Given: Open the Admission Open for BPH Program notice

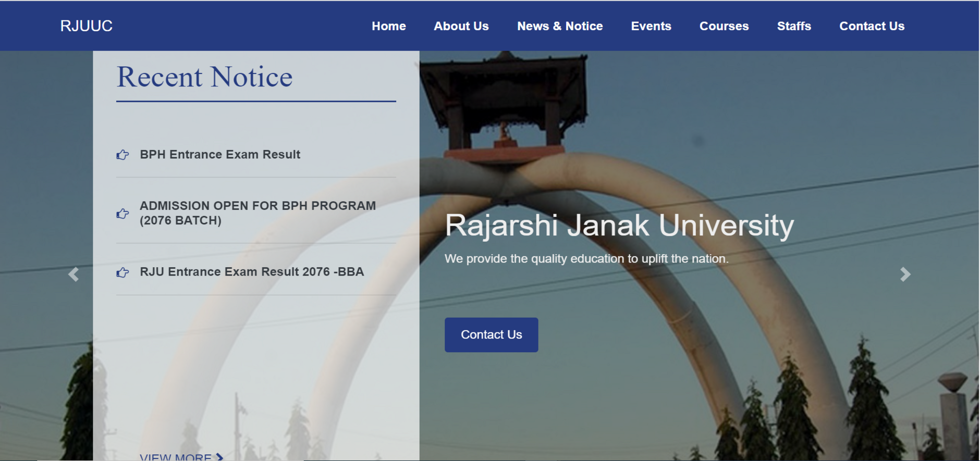Looking at the screenshot, I should coord(258,213).
